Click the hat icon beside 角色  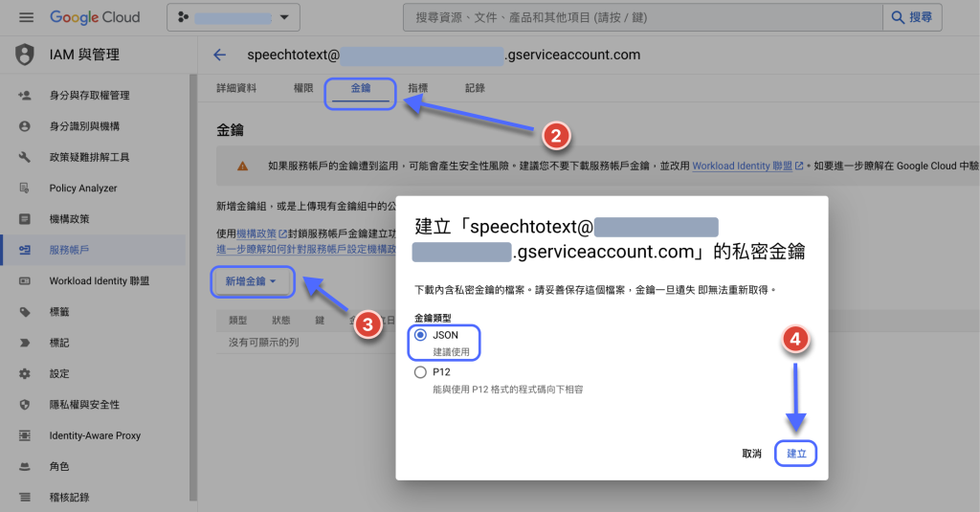click(24, 466)
